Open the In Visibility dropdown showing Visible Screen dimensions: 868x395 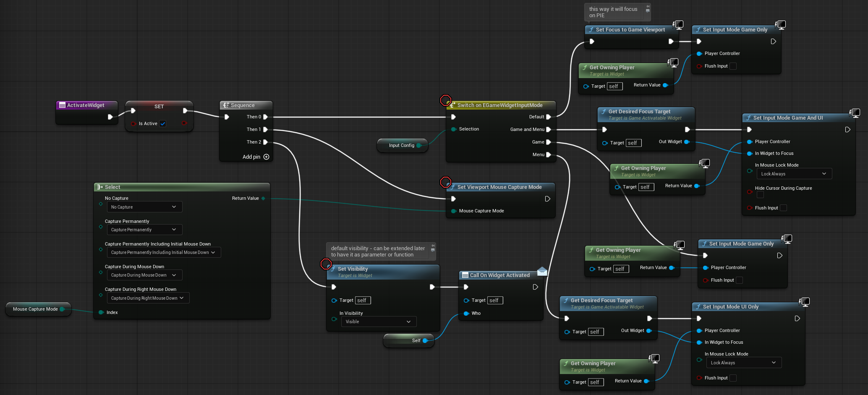[378, 322]
